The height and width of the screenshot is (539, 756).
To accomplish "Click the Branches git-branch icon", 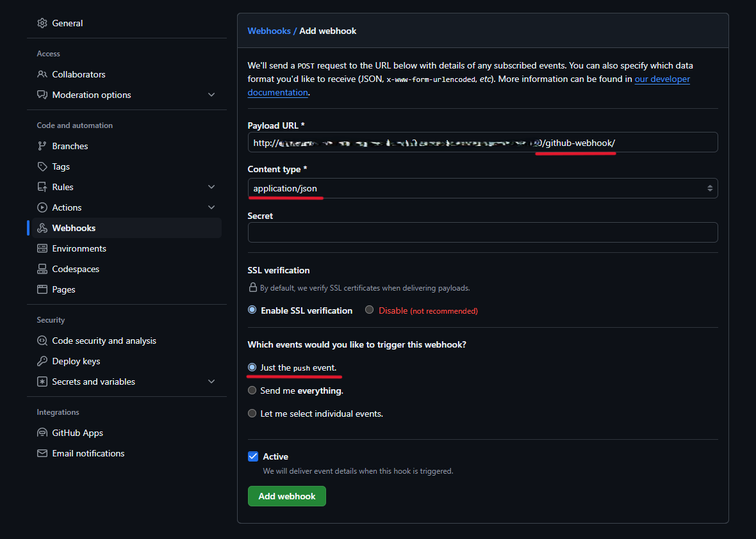I will pyautogui.click(x=42, y=146).
